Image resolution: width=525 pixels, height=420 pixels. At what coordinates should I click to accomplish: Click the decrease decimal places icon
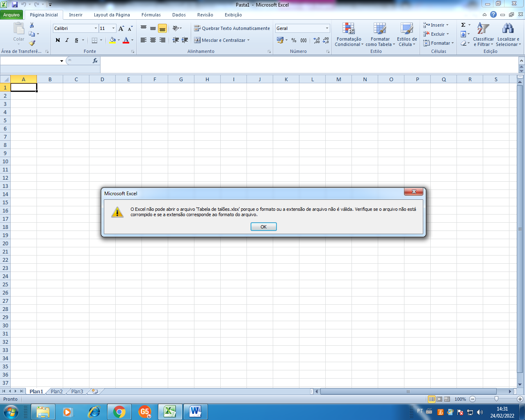[x=326, y=40]
